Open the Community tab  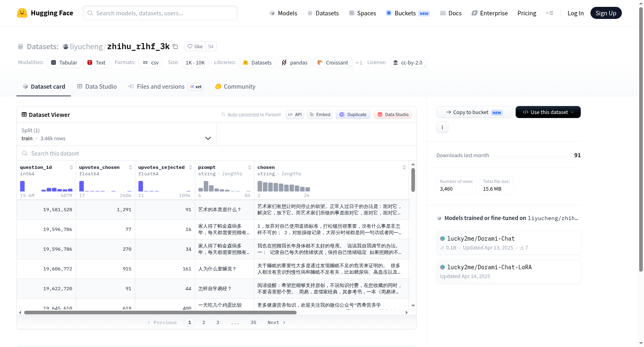(235, 87)
